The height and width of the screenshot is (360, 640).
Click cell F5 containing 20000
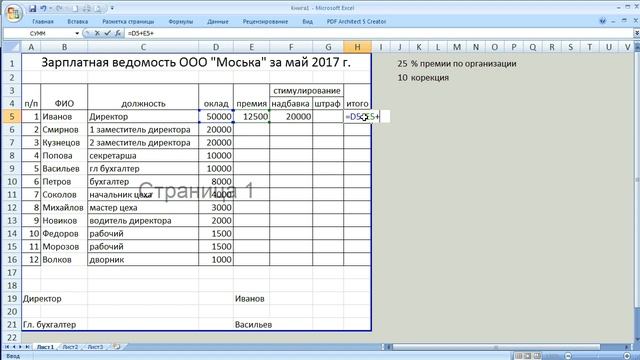291,117
